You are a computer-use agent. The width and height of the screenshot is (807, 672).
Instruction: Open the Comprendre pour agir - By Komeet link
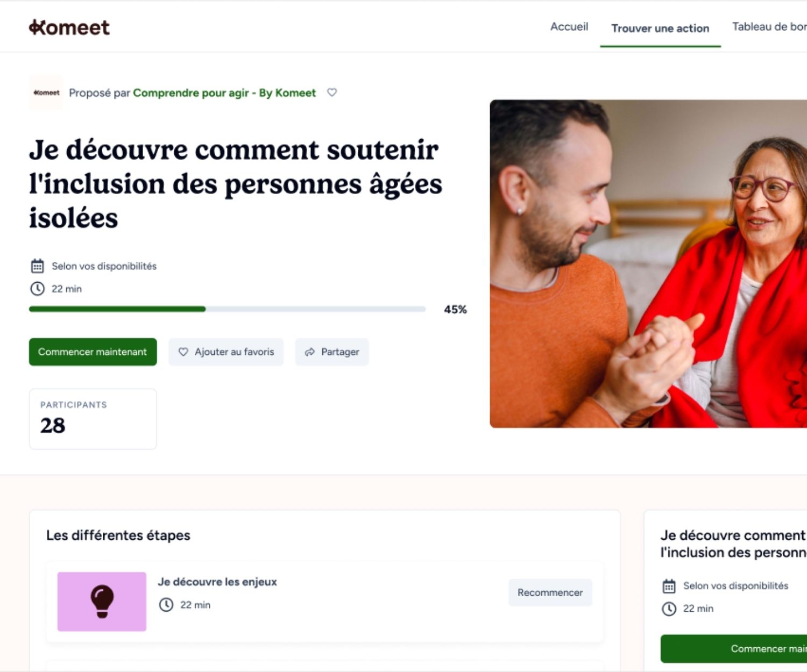click(x=224, y=93)
